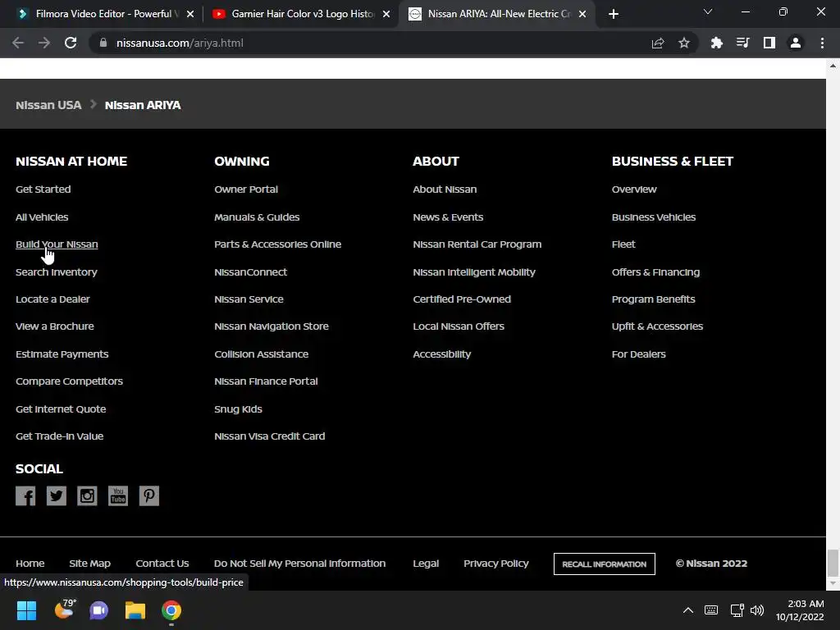
Task: Toggle the Chrome side panel
Action: pyautogui.click(x=769, y=43)
